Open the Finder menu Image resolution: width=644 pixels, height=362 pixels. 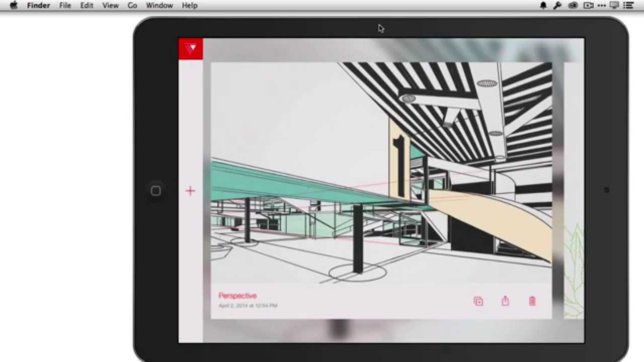(x=38, y=6)
